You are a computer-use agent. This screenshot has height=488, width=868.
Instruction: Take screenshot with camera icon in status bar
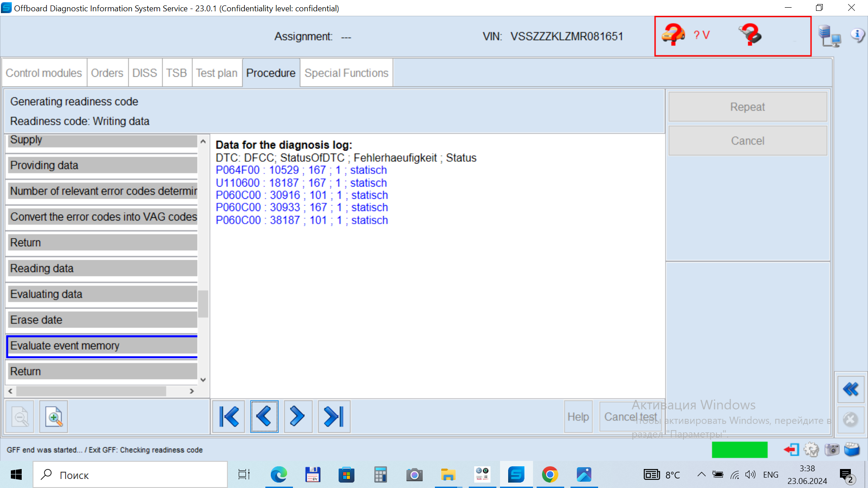pos(832,450)
